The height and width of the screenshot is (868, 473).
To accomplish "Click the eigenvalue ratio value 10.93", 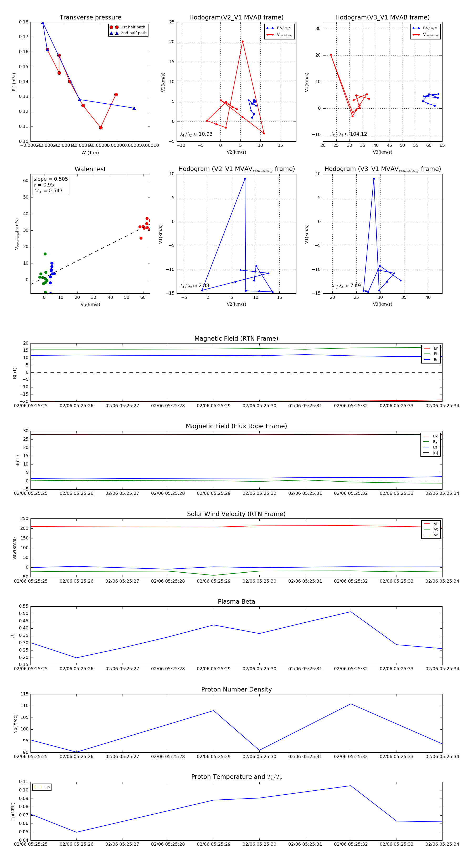I will [205, 134].
